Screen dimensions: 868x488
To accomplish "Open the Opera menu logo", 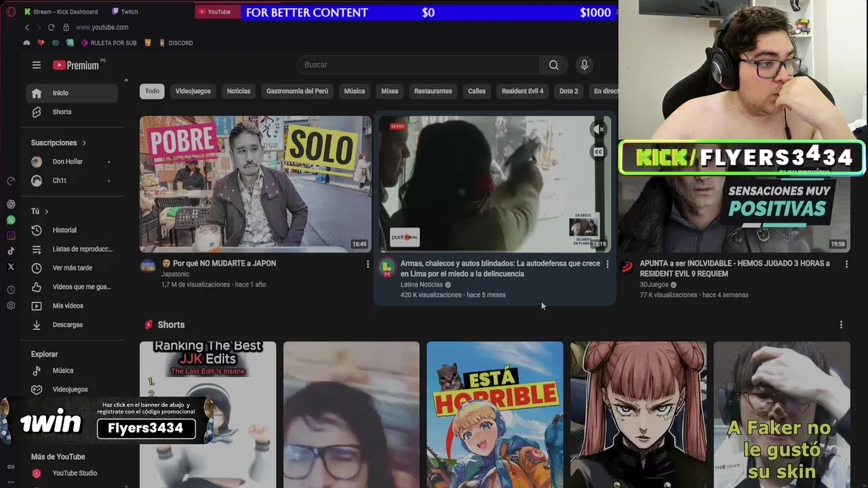I will click(x=11, y=12).
